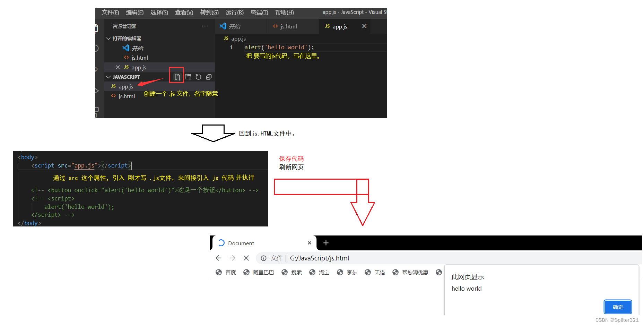Switch to the js.html editor tab

pyautogui.click(x=293, y=26)
